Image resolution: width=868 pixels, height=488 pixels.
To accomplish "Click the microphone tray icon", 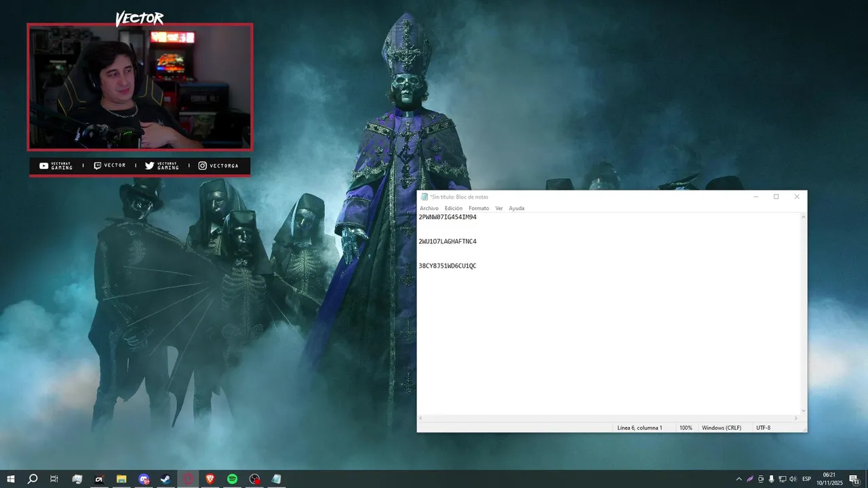I will (772, 479).
